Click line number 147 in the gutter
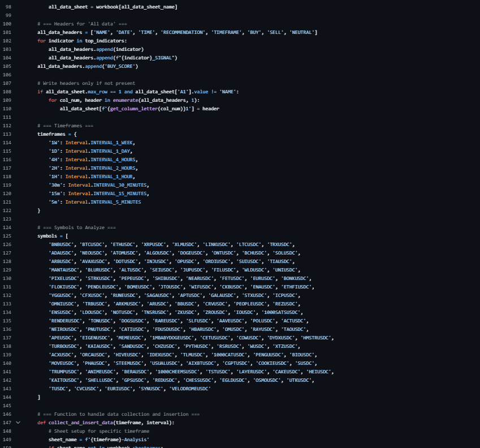 pyautogui.click(x=7, y=423)
